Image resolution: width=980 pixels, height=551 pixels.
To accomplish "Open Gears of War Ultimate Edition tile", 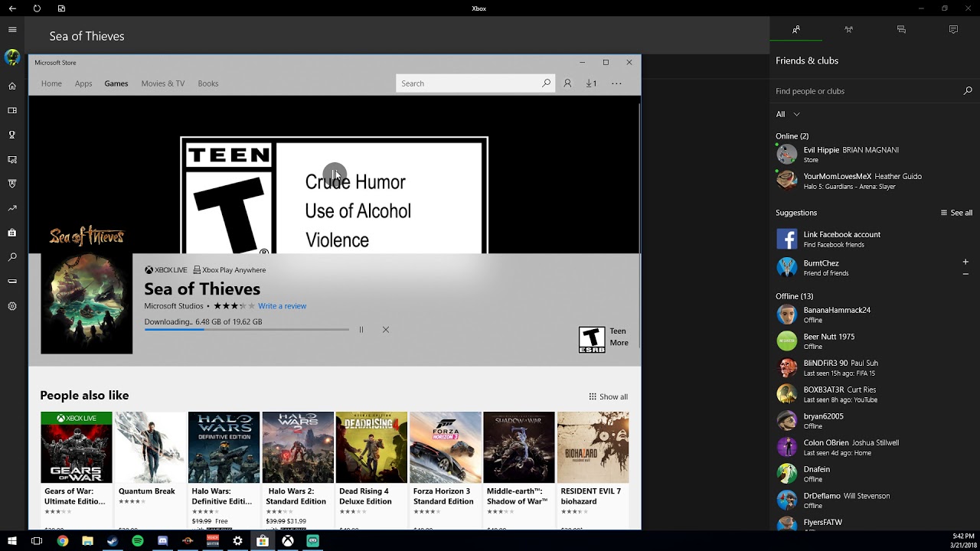I will pos(77,470).
